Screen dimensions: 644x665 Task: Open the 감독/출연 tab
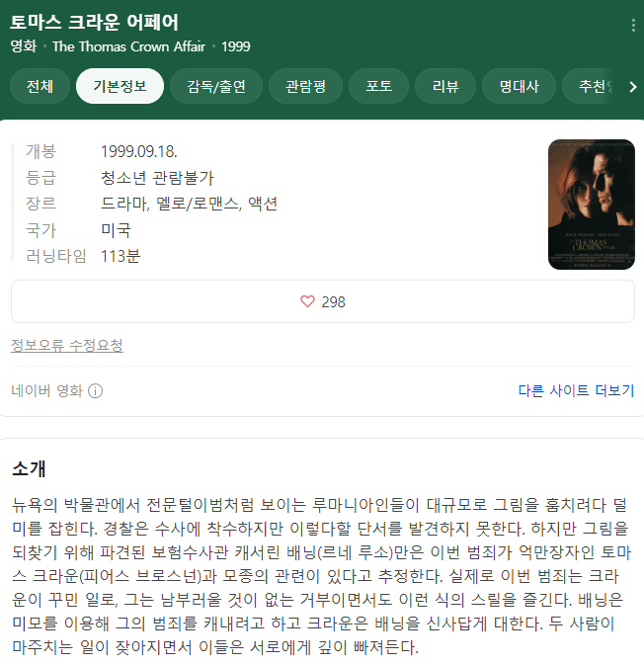[x=216, y=87]
